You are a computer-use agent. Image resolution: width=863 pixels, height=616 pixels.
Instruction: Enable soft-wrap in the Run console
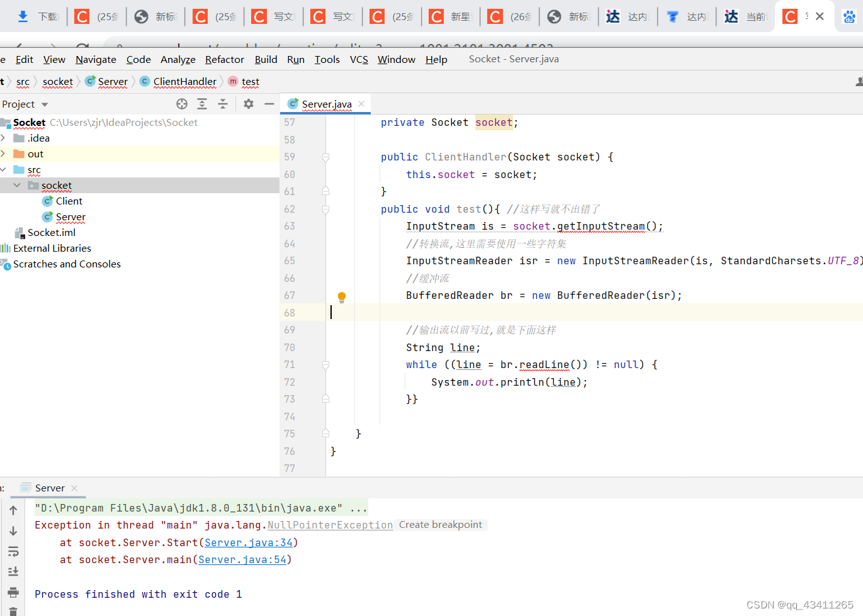[x=13, y=552]
